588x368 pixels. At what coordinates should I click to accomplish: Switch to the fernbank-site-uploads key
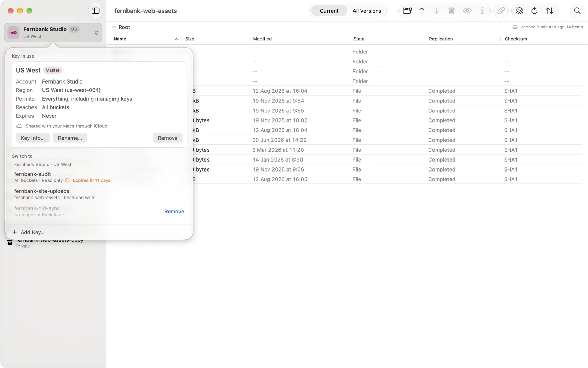99,194
